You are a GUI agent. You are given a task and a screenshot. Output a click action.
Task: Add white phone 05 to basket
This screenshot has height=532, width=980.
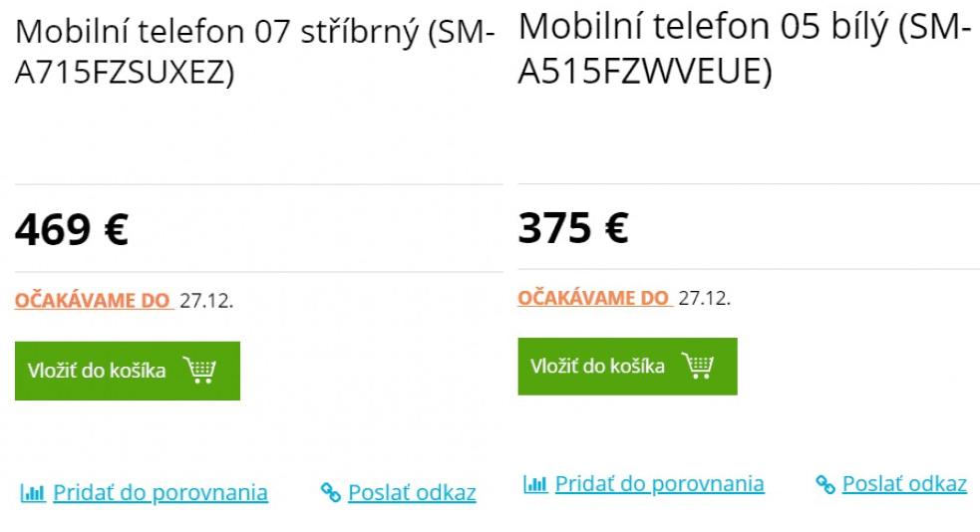pos(627,367)
